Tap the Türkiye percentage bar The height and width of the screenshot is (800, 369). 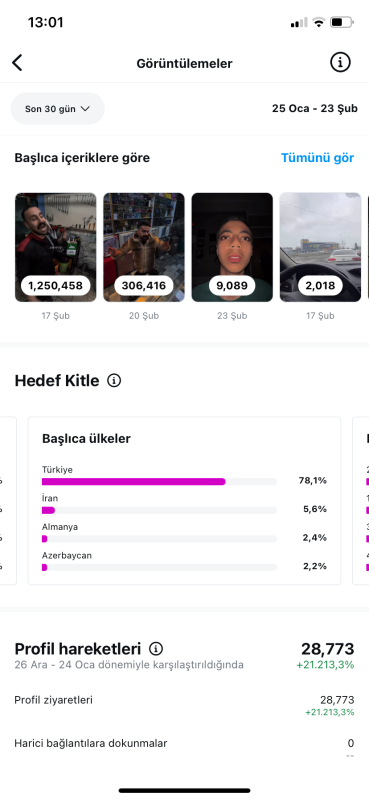click(x=159, y=482)
